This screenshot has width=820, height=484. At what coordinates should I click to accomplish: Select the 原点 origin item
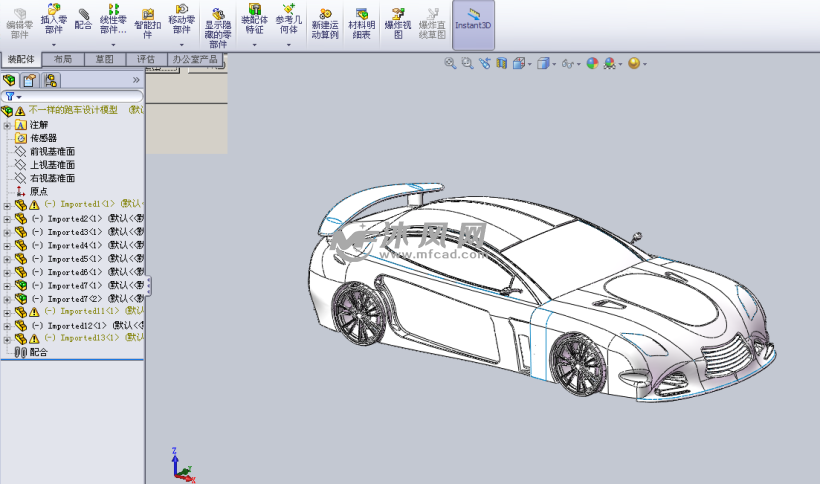pyautogui.click(x=38, y=192)
